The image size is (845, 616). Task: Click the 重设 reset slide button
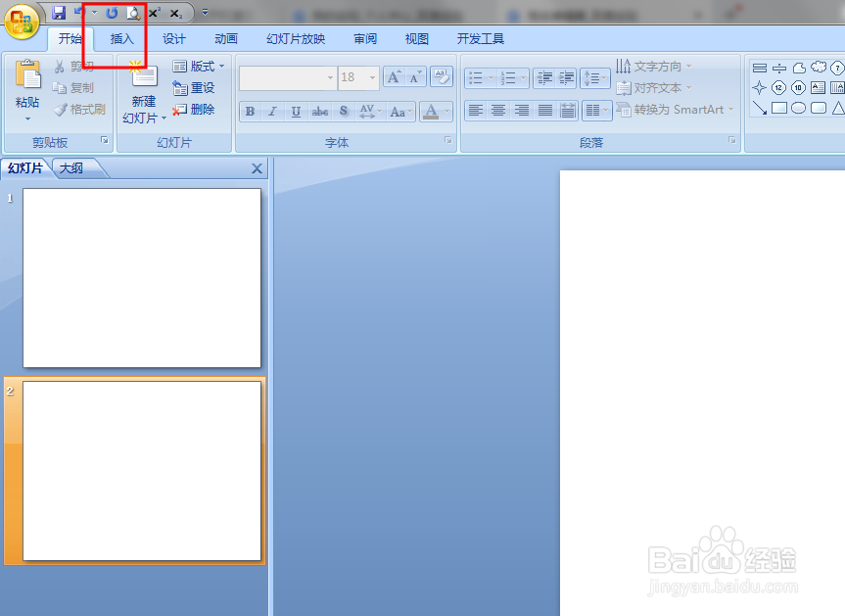194,87
